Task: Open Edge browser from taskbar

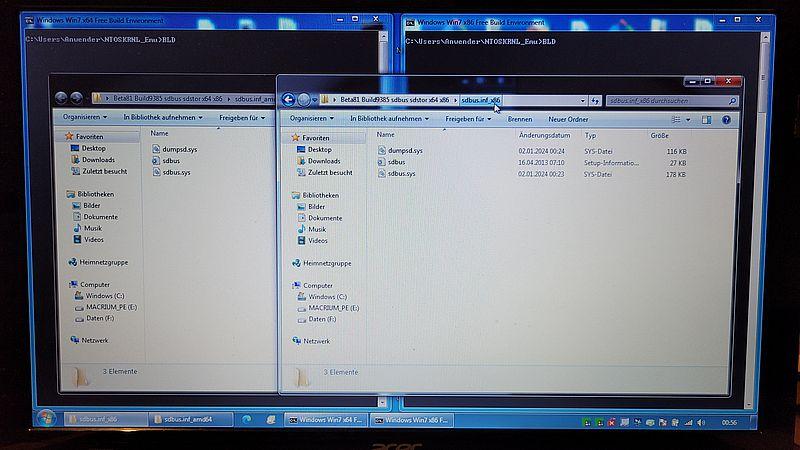Action: click(246, 419)
